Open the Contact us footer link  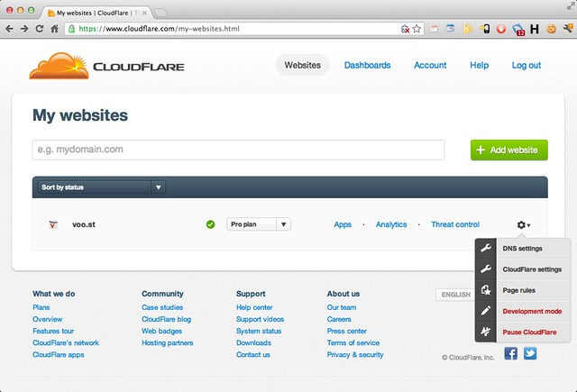coord(253,354)
